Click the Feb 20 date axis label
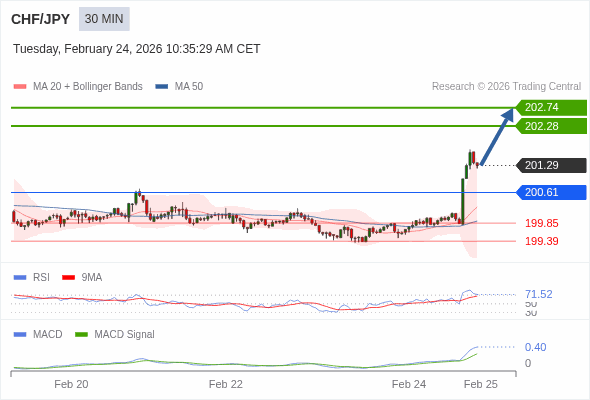This screenshot has width=590, height=400. tap(71, 384)
